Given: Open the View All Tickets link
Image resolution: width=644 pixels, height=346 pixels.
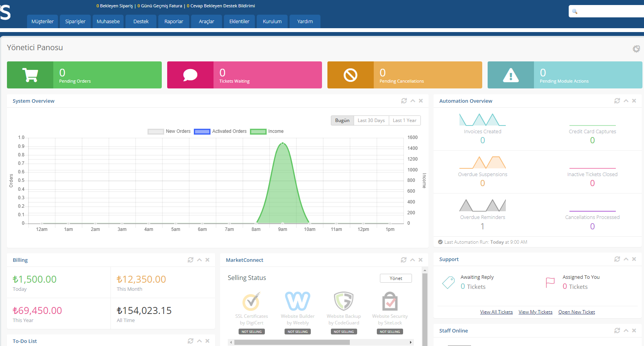Looking at the screenshot, I should pyautogui.click(x=496, y=312).
